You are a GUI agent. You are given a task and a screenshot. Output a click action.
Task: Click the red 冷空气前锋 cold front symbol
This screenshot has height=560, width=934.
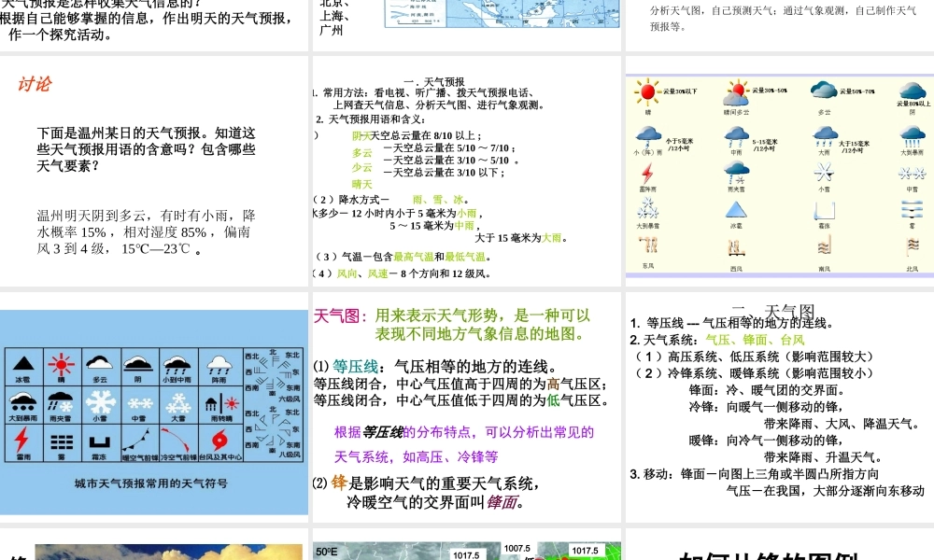177,441
